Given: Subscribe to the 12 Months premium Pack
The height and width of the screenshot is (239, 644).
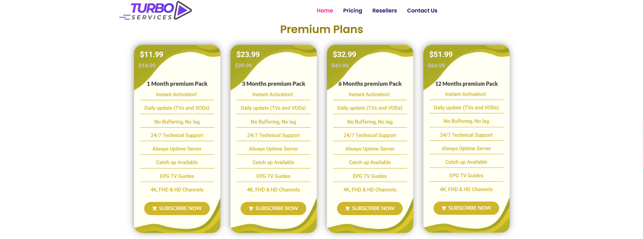Looking at the screenshot, I should point(466,208).
